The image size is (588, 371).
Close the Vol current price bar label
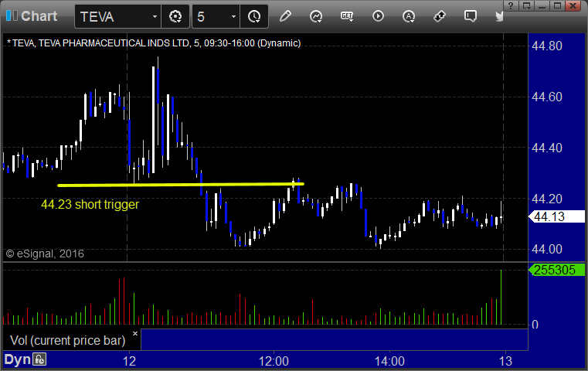pos(134,334)
